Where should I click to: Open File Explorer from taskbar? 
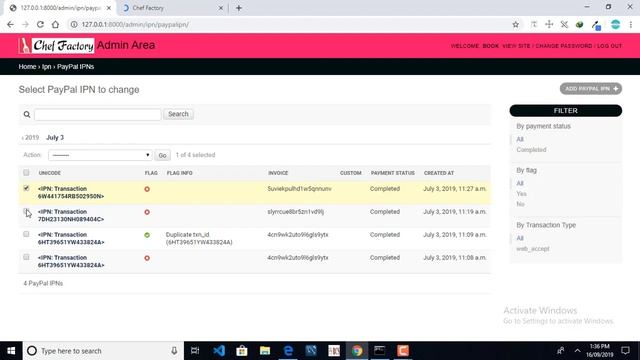pos(265,351)
